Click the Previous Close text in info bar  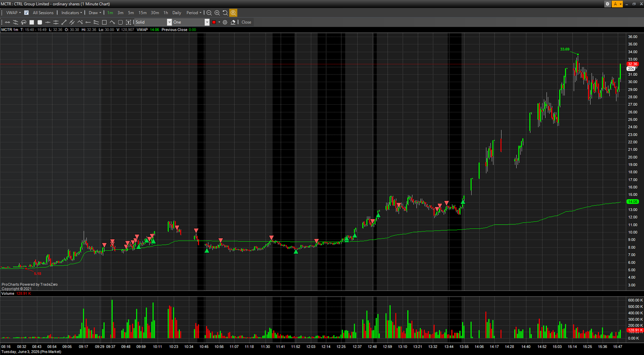pos(174,30)
